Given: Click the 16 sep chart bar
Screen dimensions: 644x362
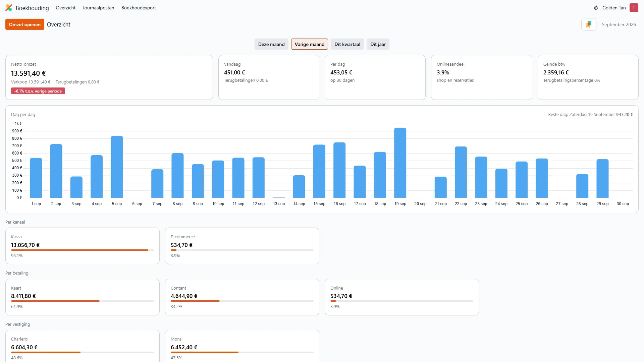Looking at the screenshot, I should click(x=339, y=170).
